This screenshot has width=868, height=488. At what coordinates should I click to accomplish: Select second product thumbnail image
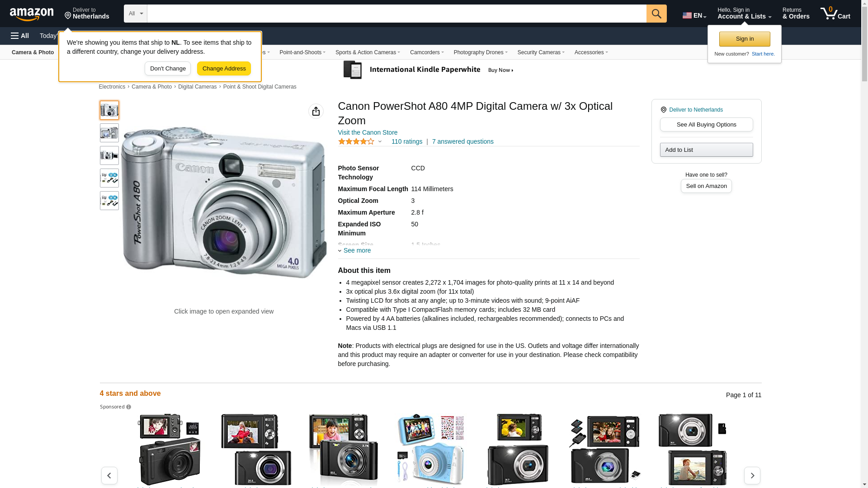(109, 133)
